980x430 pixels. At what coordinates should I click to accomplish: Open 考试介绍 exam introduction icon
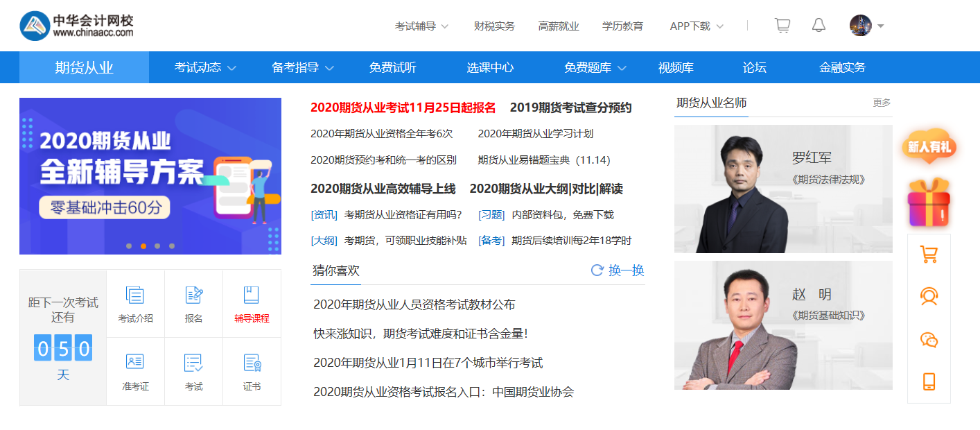(135, 304)
